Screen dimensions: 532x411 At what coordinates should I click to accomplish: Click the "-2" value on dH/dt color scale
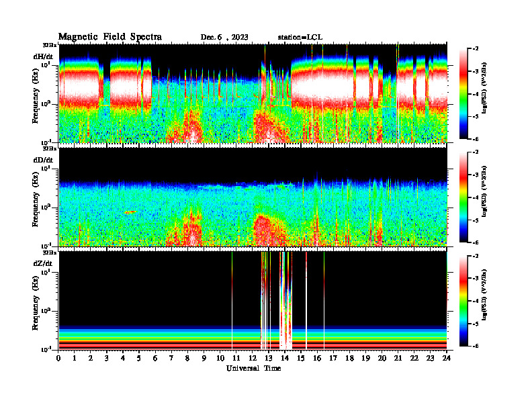click(476, 49)
